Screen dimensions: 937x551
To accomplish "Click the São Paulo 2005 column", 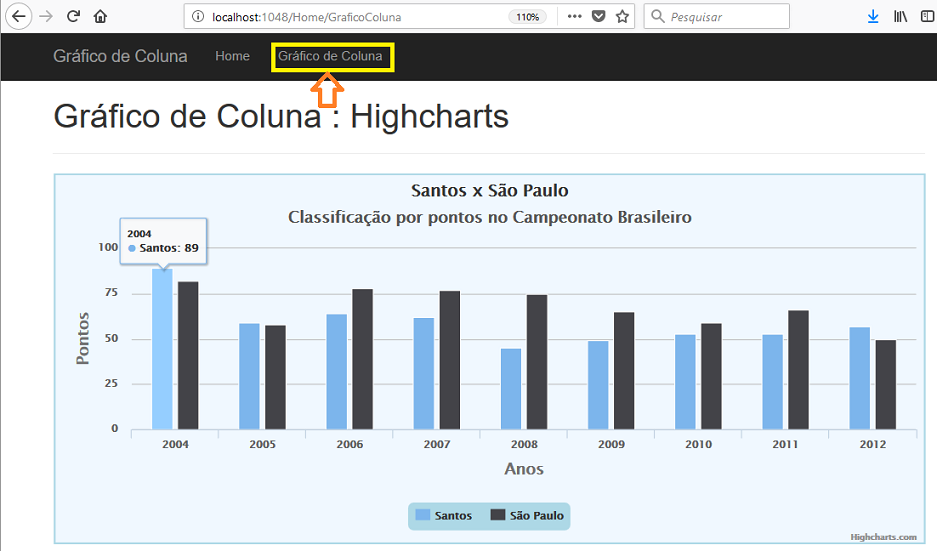I will tap(275, 377).
